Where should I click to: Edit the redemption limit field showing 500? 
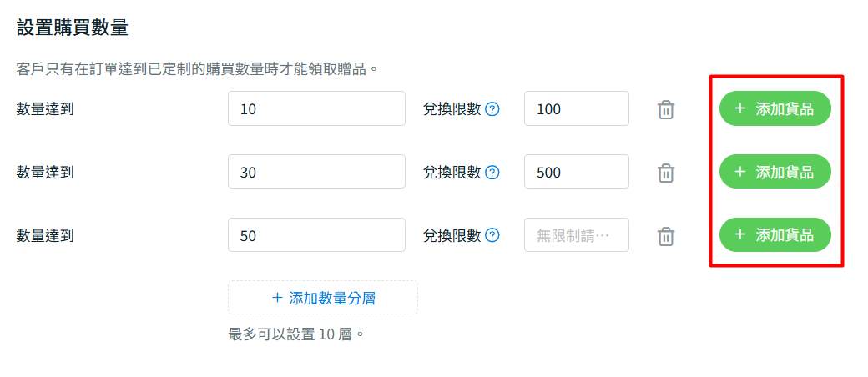point(576,172)
